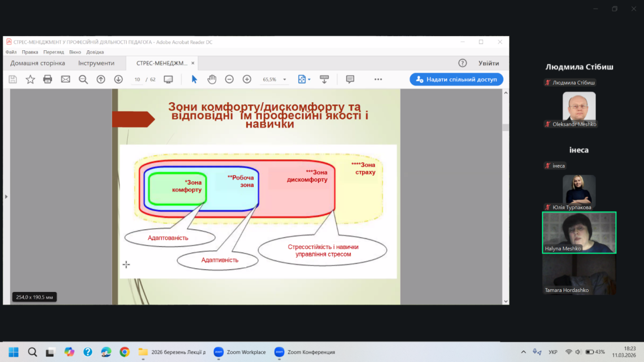Zoom out with the minus icon

(229, 80)
